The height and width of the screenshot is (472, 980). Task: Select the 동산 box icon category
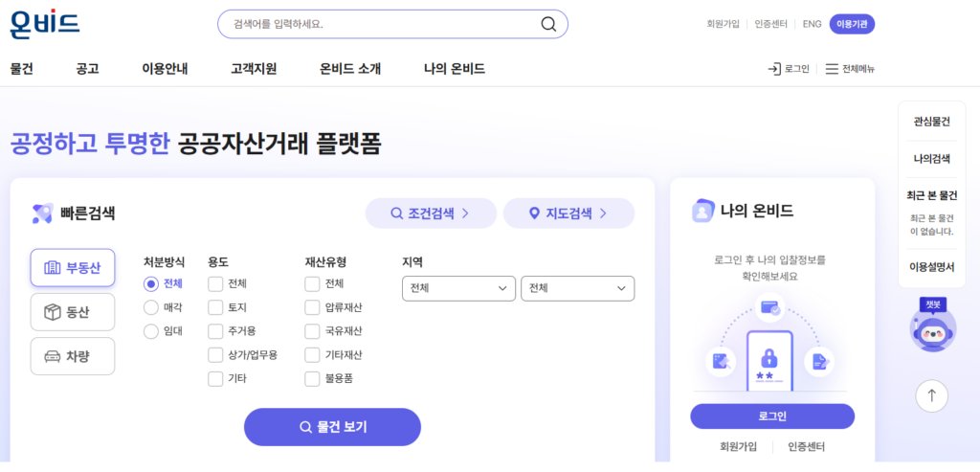[73, 312]
